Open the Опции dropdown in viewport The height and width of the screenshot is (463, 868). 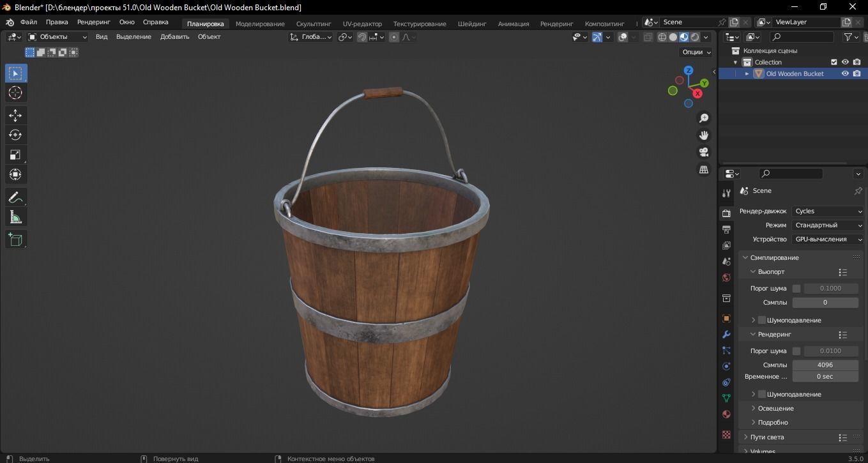(x=696, y=52)
